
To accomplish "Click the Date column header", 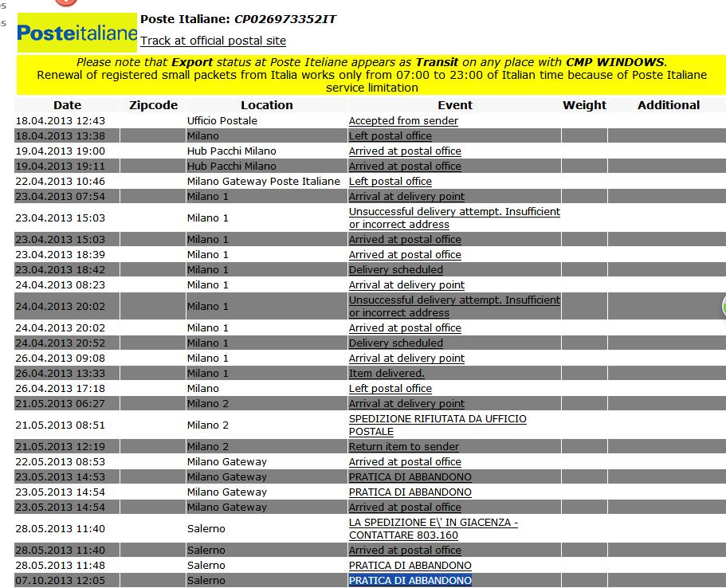I will click(67, 105).
